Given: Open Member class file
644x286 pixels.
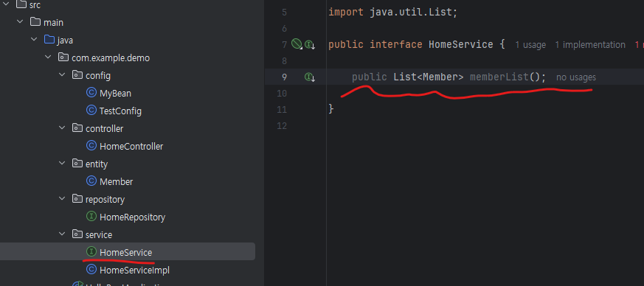Looking at the screenshot, I should (116, 181).
